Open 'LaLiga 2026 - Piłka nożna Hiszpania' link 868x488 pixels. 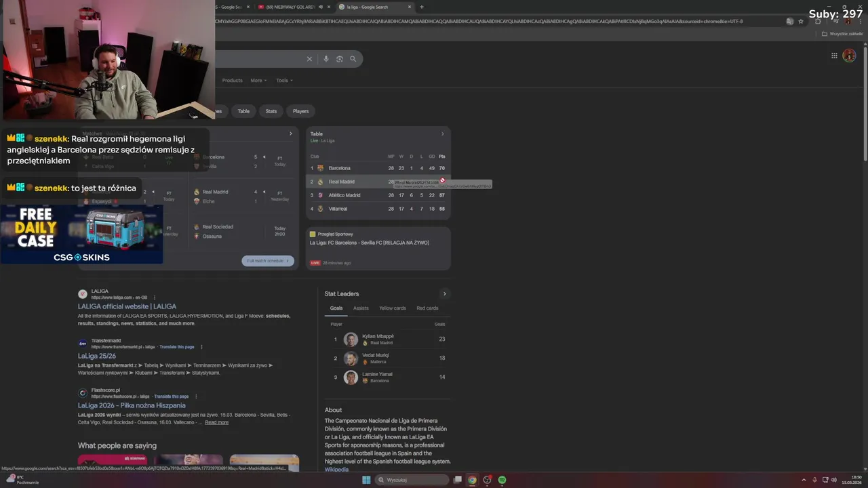(x=132, y=405)
